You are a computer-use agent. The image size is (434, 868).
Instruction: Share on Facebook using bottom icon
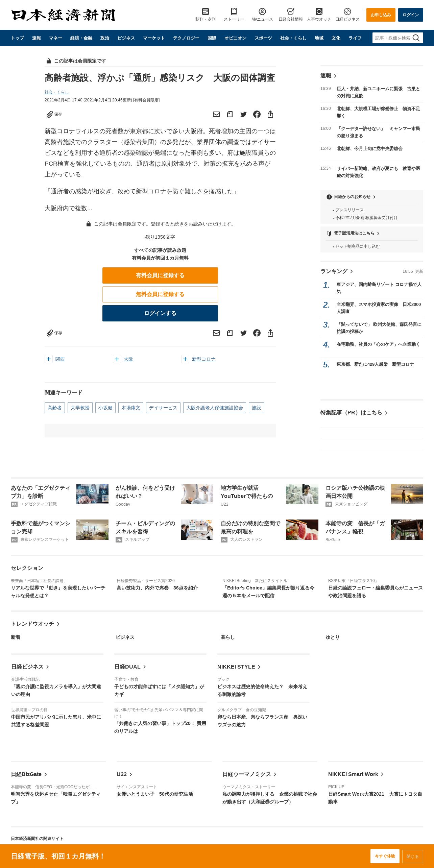(x=257, y=333)
